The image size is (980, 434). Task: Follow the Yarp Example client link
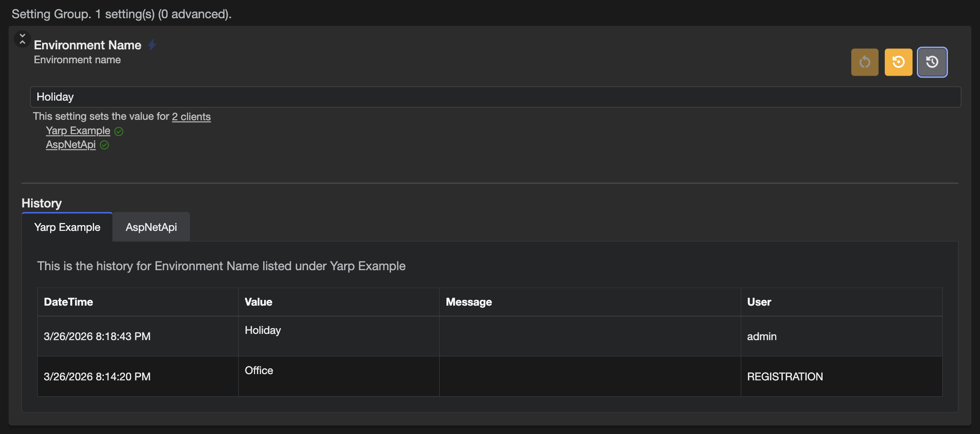tap(78, 131)
